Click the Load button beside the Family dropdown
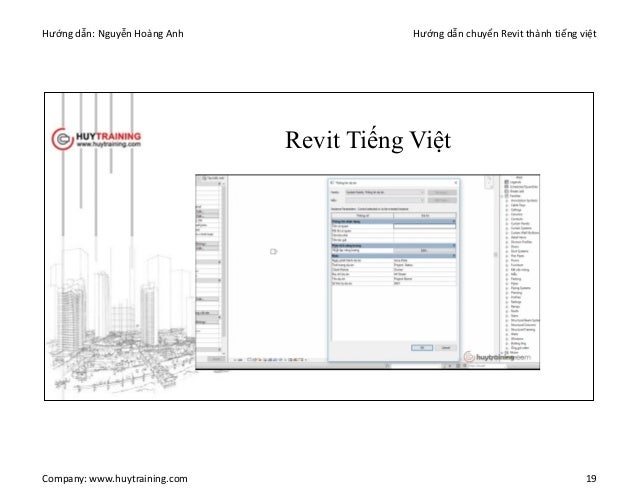 tap(442, 192)
